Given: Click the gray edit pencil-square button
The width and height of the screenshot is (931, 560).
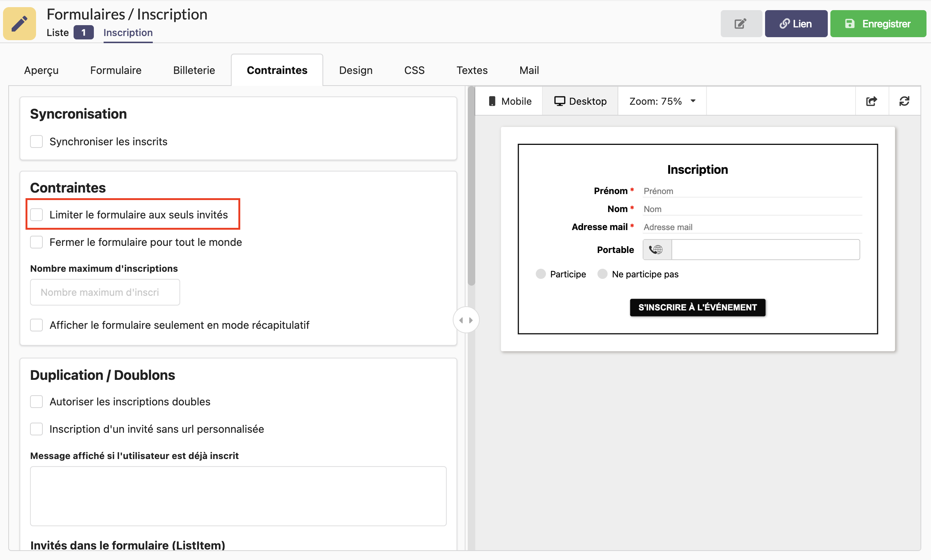Looking at the screenshot, I should point(740,24).
